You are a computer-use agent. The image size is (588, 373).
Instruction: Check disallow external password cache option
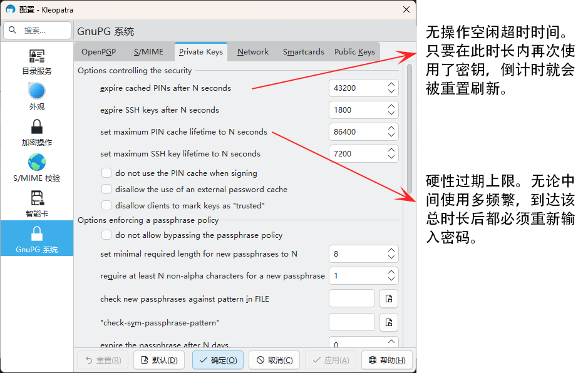(x=106, y=189)
